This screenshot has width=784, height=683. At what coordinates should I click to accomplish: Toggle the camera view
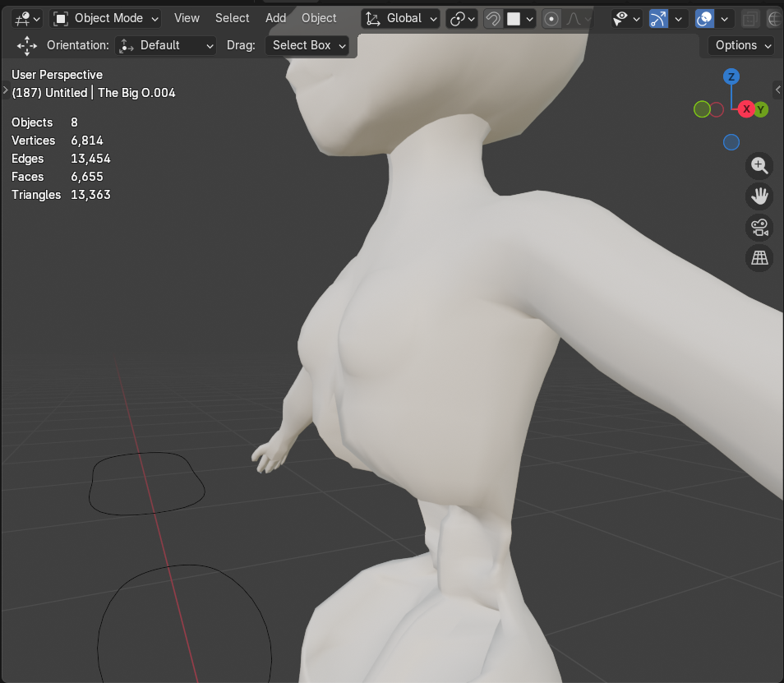(759, 228)
